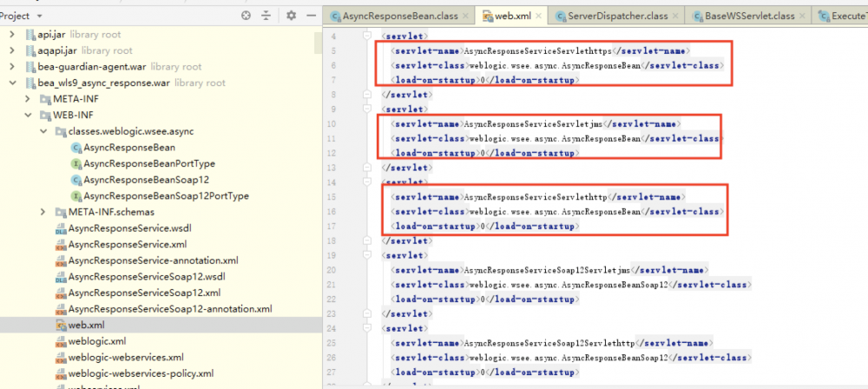Screen dimensions: 868x389
Task: Fold the servlet block at line 9
Action: coord(366,109)
